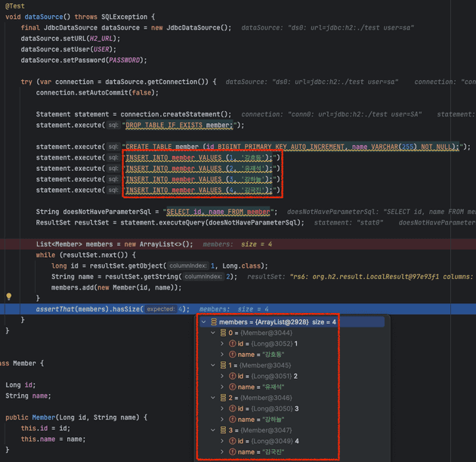476x462 pixels.
Task: Click the USER constant in setUser
Action: coord(101,49)
